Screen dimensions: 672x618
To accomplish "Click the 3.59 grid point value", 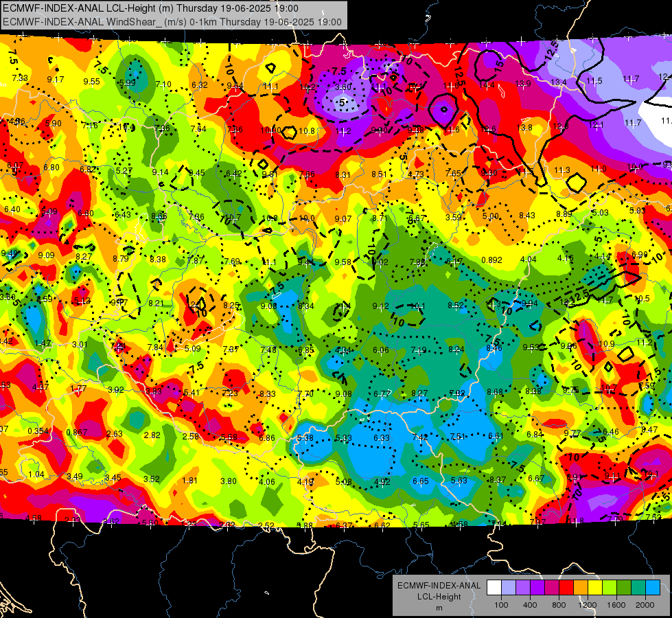I will [x=454, y=217].
